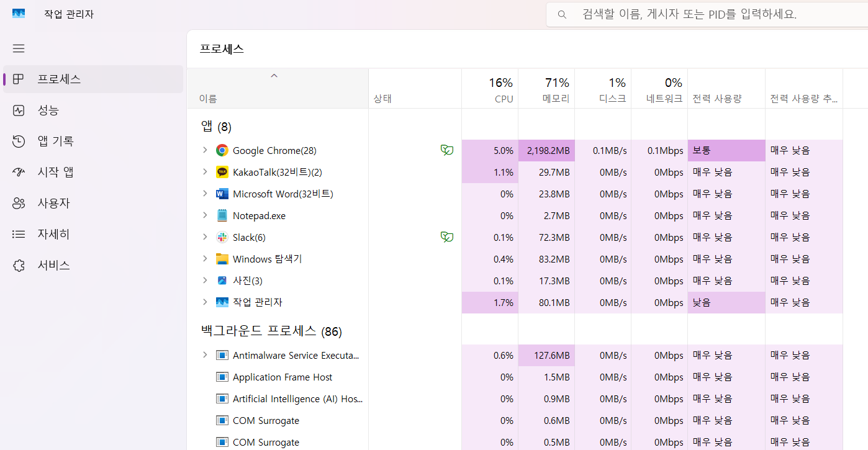Click the 사용자 users sidebar icon

(19, 204)
